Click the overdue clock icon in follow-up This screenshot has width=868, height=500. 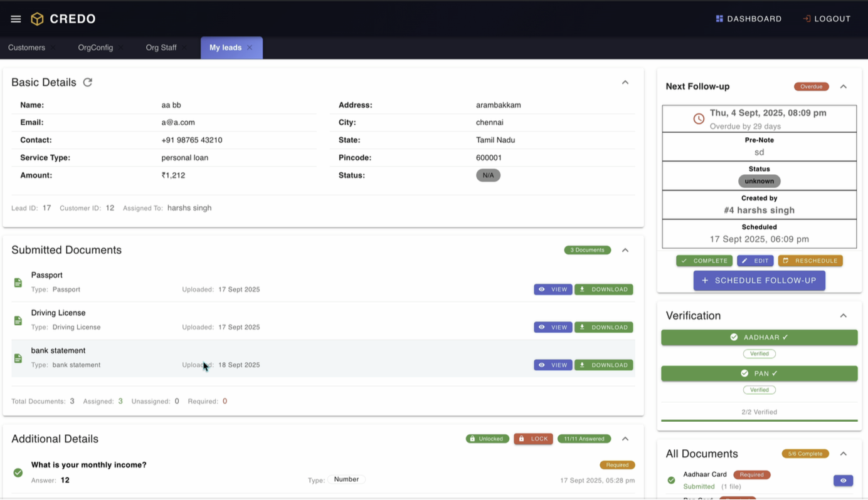tap(699, 119)
